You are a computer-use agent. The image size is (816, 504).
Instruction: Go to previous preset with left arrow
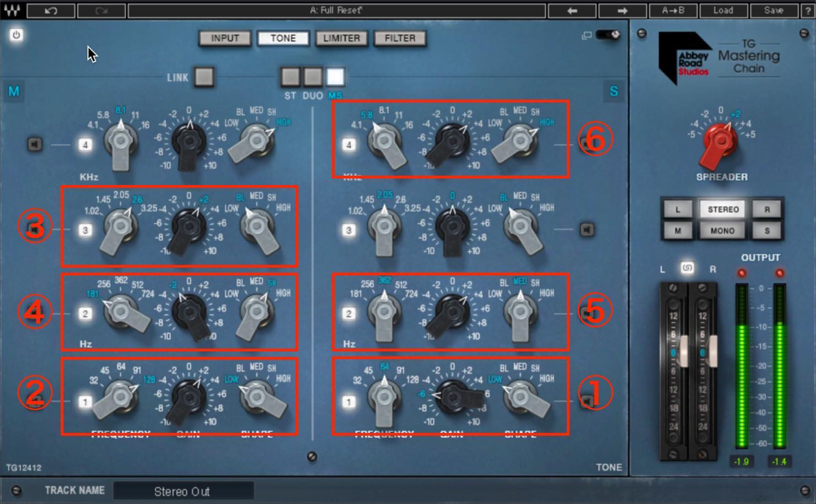[x=572, y=10]
